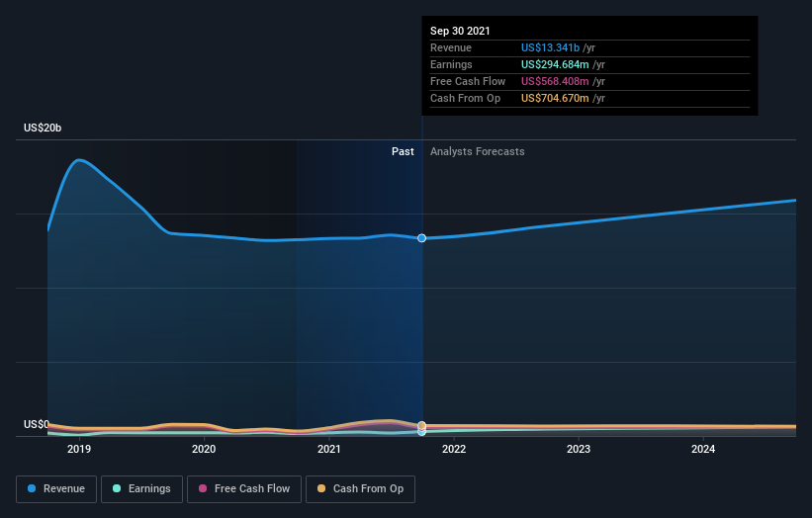812x518 pixels.
Task: Toggle the Cash From Op legend button
Action: tap(360, 489)
